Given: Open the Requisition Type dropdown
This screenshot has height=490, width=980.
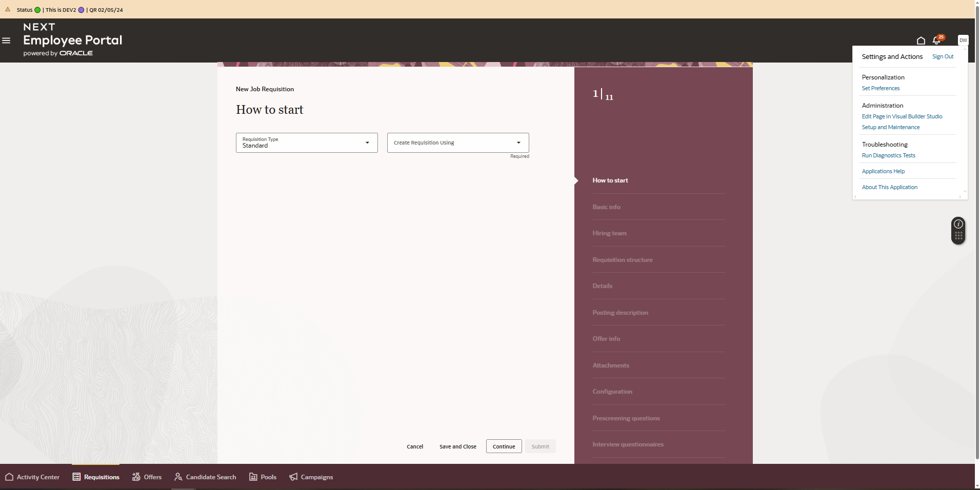Looking at the screenshot, I should tap(307, 142).
